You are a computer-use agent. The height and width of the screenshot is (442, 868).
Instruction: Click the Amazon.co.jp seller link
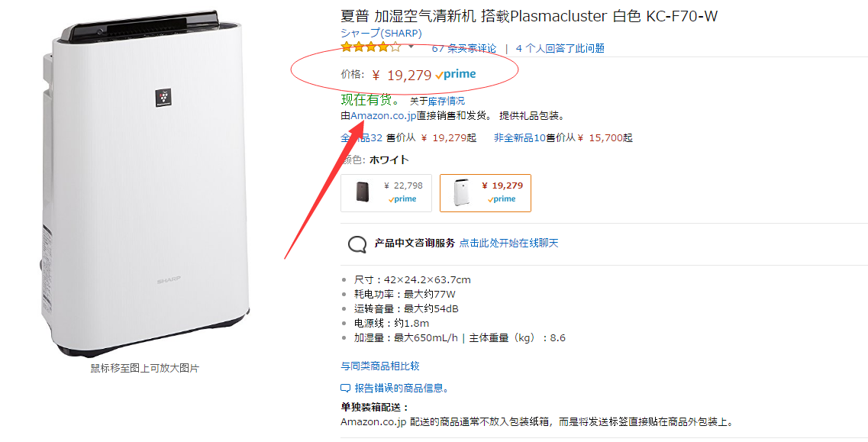click(383, 116)
